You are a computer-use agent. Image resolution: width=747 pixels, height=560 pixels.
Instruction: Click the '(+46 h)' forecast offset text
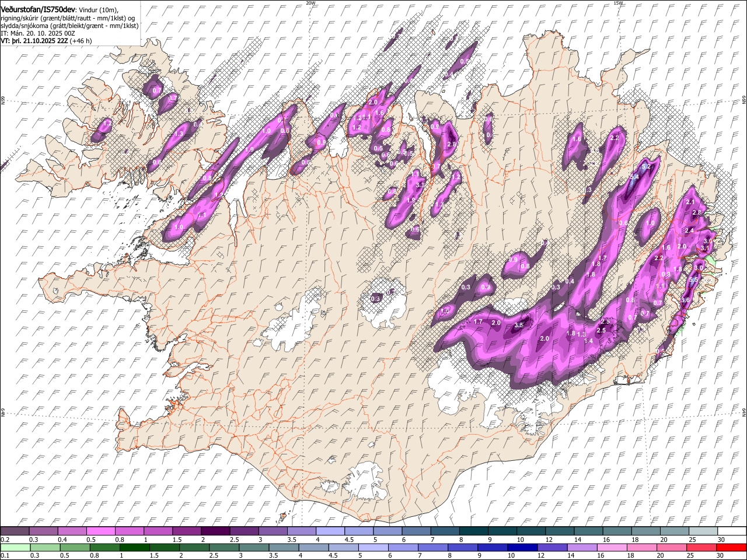click(x=81, y=41)
